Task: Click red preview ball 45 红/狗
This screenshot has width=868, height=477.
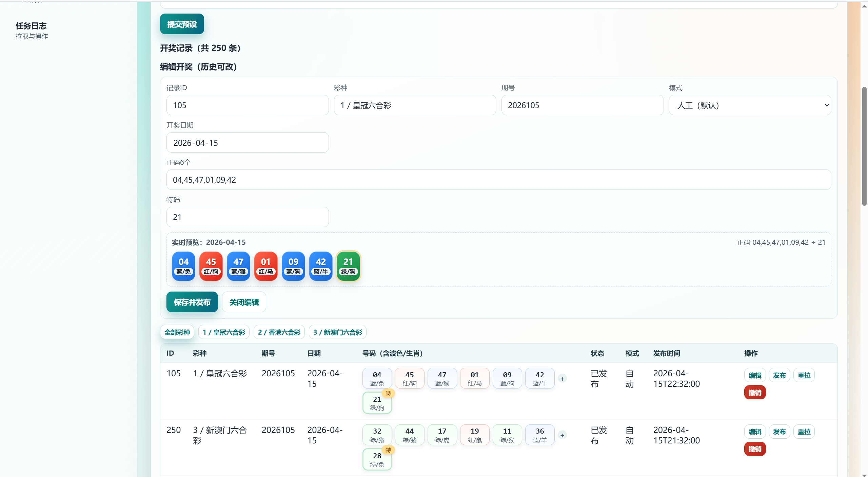Action: [x=211, y=266]
